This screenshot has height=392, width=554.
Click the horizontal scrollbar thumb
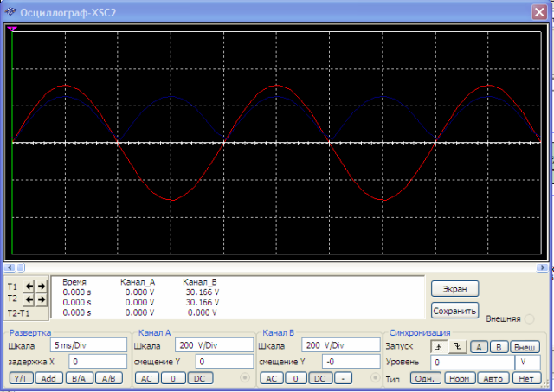(21, 267)
